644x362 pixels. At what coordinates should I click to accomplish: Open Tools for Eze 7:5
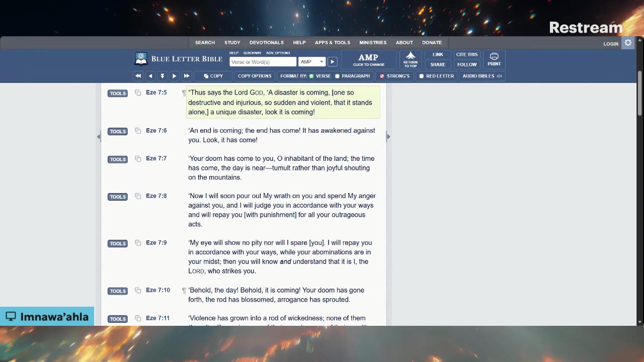click(118, 94)
